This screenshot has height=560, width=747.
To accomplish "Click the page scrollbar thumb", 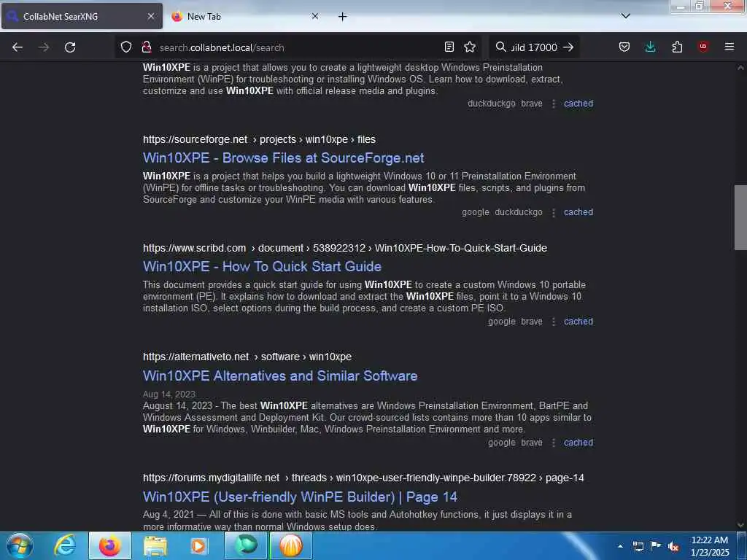I will pos(740,217).
